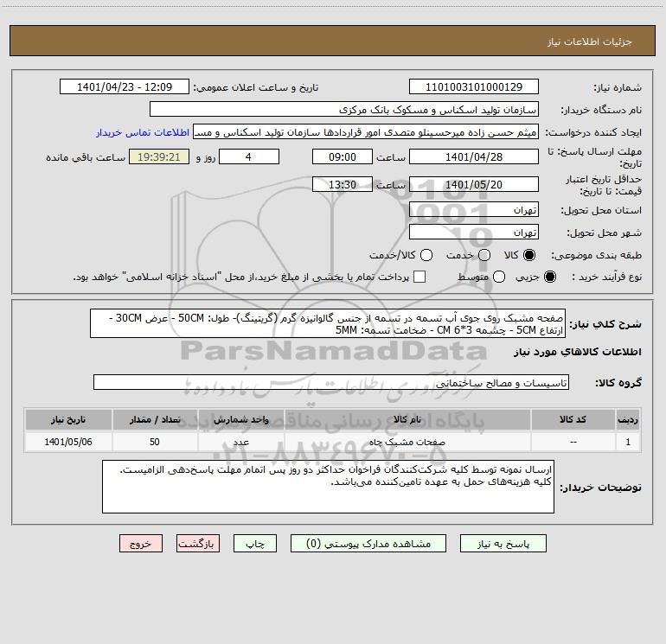
Task: Select the متوسط purchase type radio
Action: click(x=499, y=277)
